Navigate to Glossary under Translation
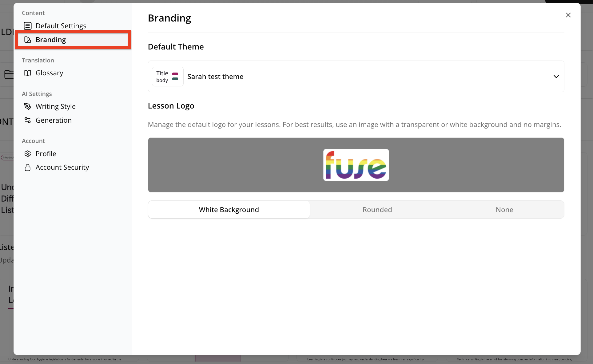The height and width of the screenshot is (364, 593). [x=49, y=73]
